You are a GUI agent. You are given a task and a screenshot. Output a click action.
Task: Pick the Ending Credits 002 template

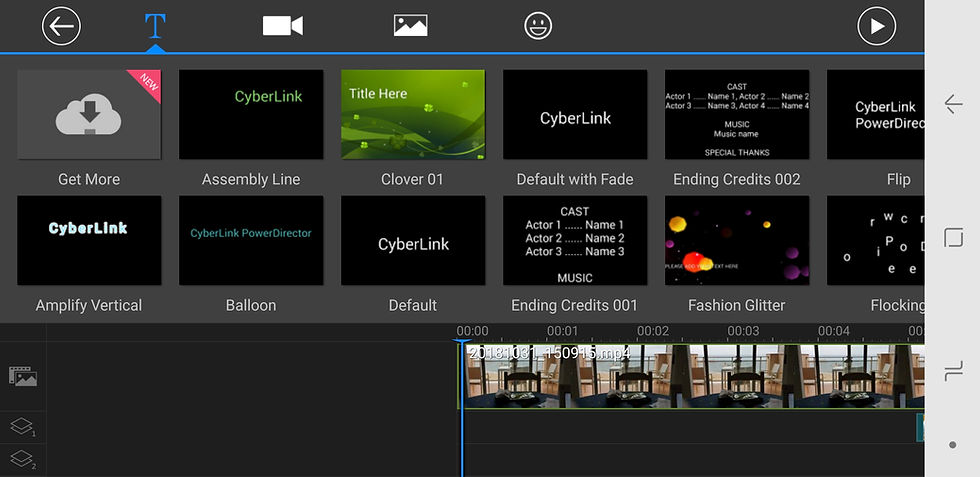[x=737, y=114]
